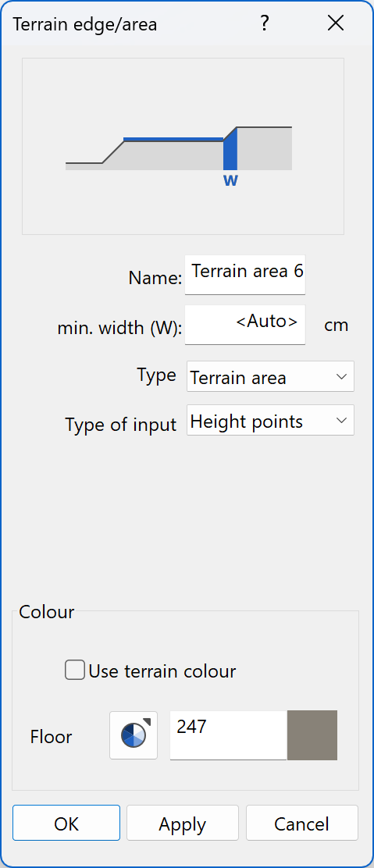374x868 pixels.
Task: Open the Type dropdown showing Terrain area
Action: tap(270, 377)
